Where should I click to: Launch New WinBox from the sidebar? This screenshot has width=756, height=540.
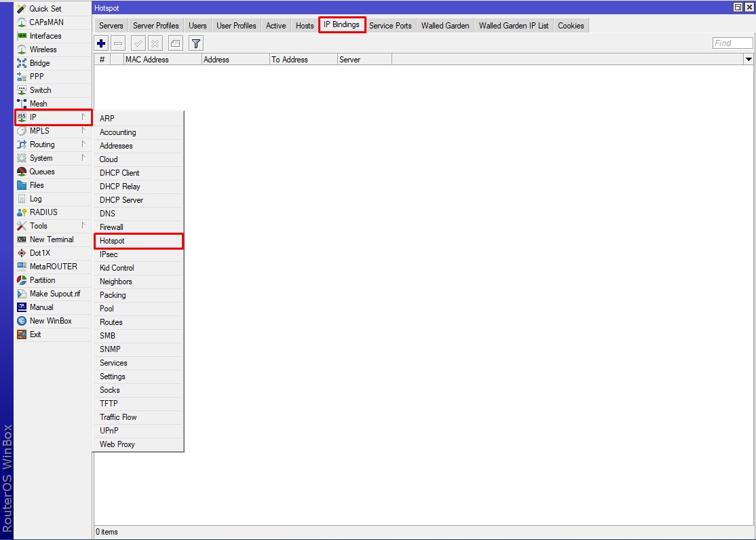(x=52, y=320)
